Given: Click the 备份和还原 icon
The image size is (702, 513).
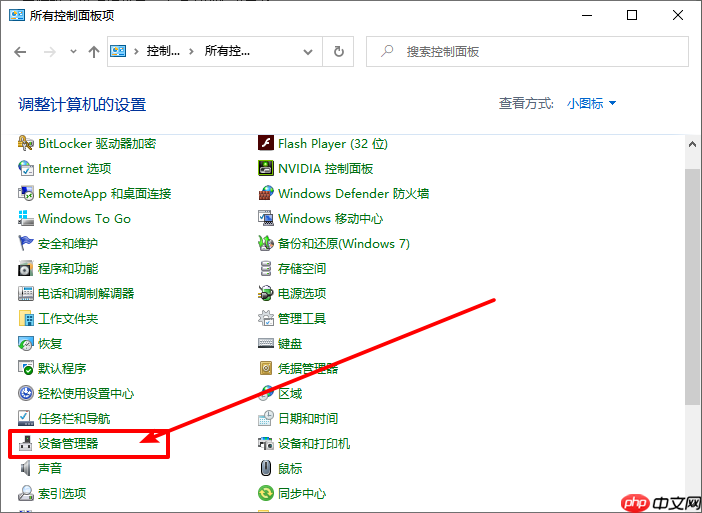Looking at the screenshot, I should pos(266,244).
